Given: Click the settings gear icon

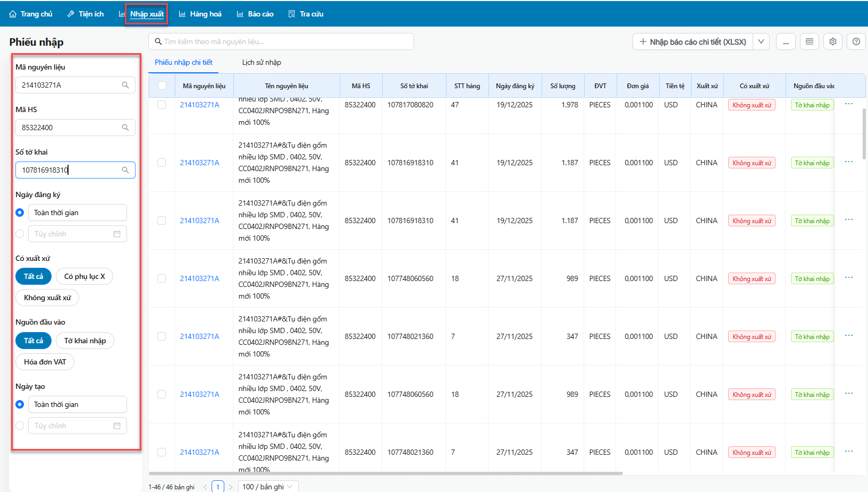Looking at the screenshot, I should [833, 41].
